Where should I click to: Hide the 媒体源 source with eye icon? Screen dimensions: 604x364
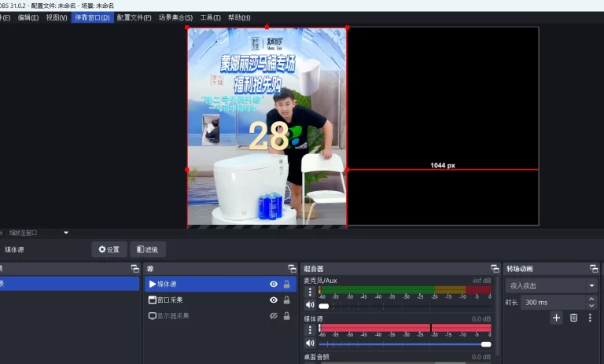tap(274, 285)
